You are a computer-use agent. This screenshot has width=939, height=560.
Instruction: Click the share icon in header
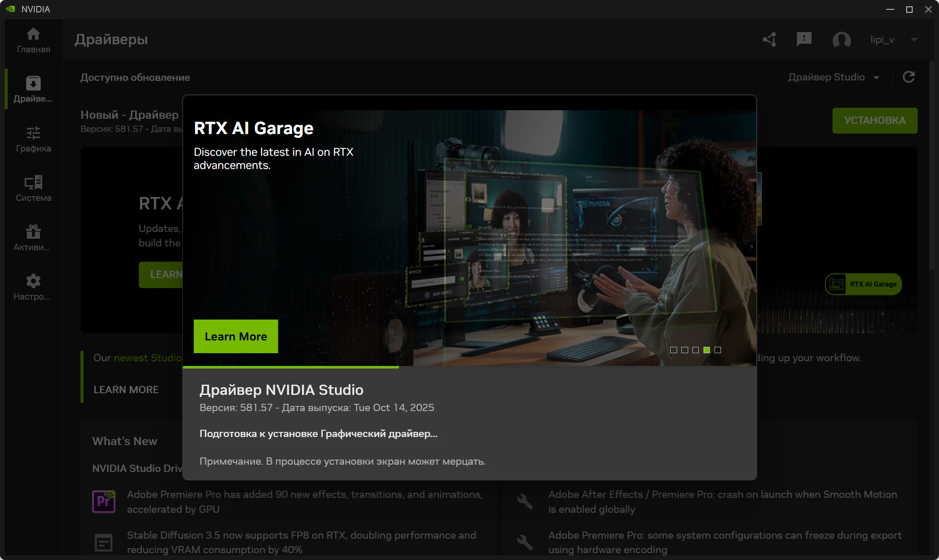pyautogui.click(x=770, y=40)
